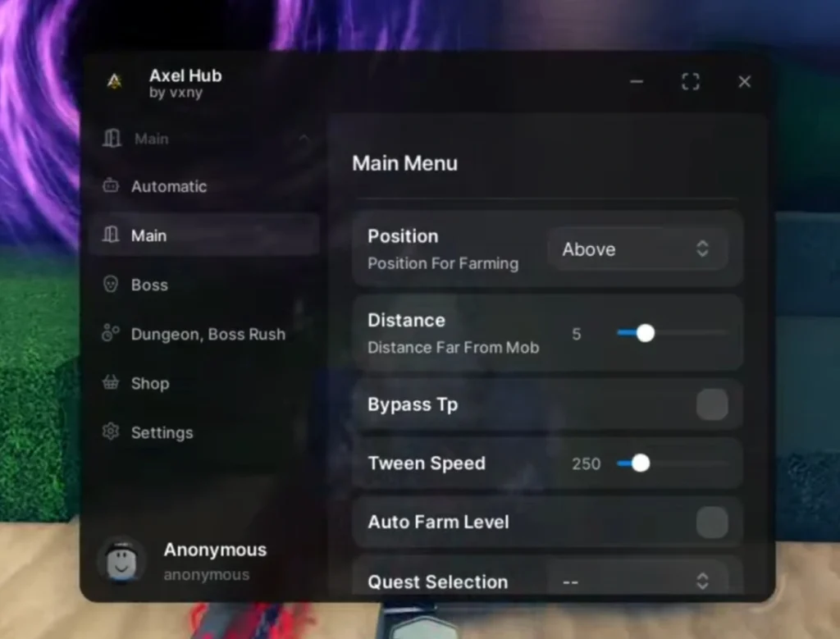Click the selected Main tab's door icon
840x639 pixels.
[x=111, y=235]
